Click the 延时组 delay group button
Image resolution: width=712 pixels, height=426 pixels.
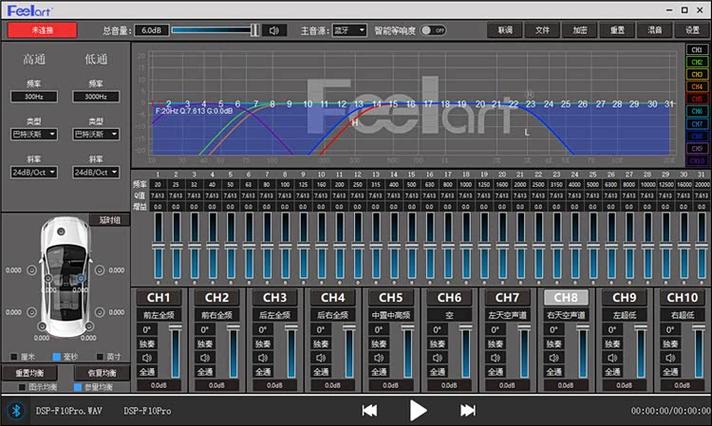(x=110, y=220)
